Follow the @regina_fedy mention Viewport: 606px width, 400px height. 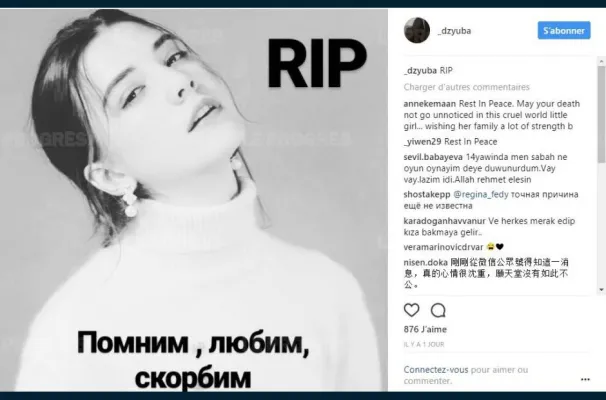(480, 194)
